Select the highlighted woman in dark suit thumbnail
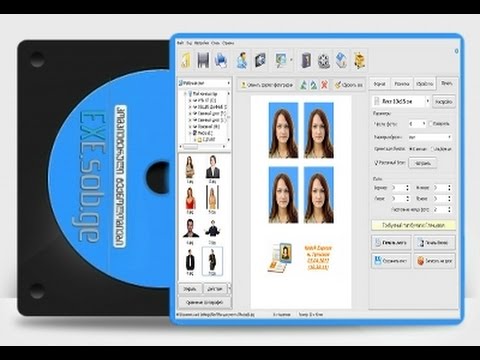The height and width of the screenshot is (360, 480). coord(212,261)
